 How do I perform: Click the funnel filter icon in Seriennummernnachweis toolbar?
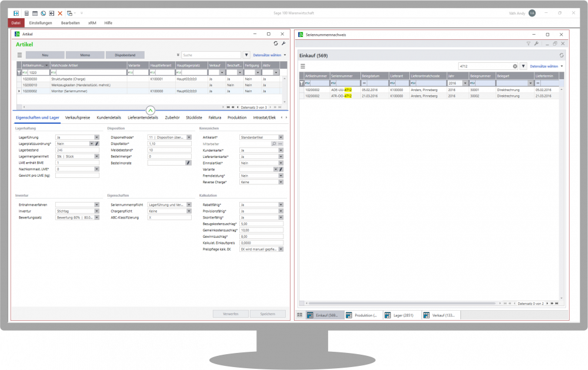coord(528,43)
